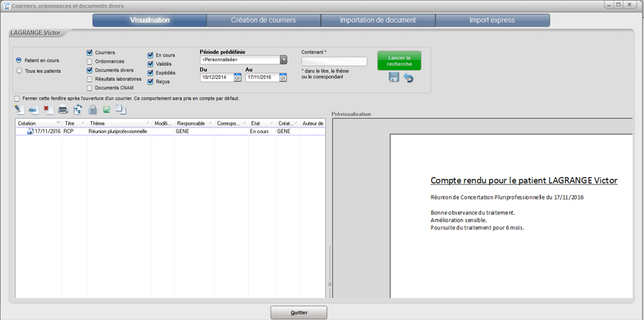Viewport: 644px width, 320px height.
Task: Click the floppy disk save search icon
Action: tap(394, 78)
